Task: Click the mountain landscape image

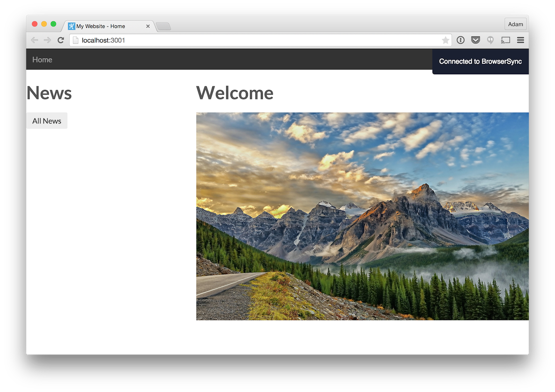Action: 362,216
